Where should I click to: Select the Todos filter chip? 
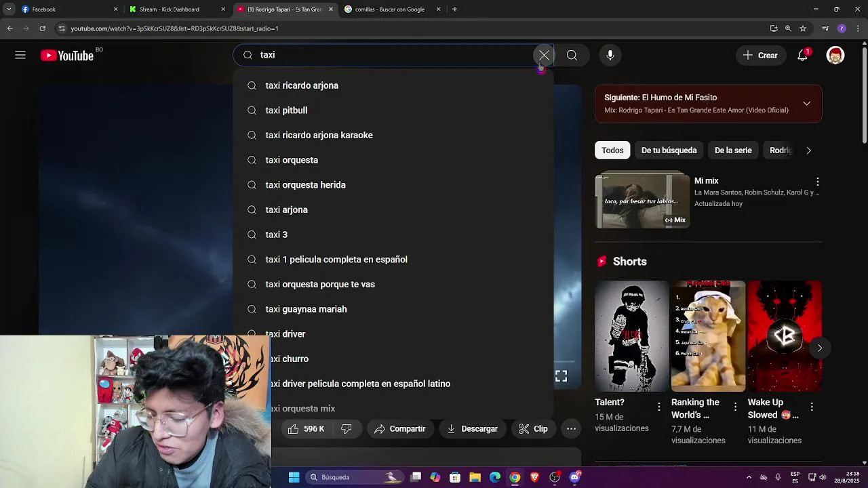[x=612, y=150]
